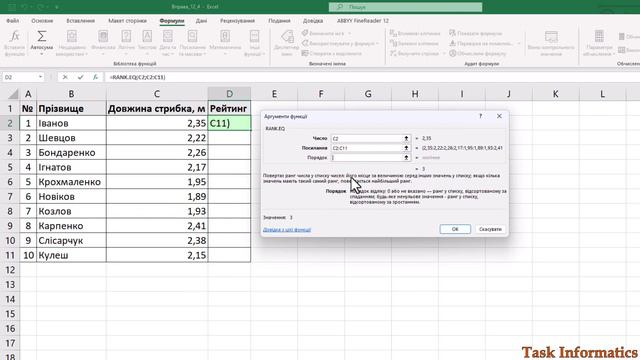Image resolution: width=640 pixels, height=360 pixels.
Task: Switch to the Рецензування tab
Action: (237, 20)
